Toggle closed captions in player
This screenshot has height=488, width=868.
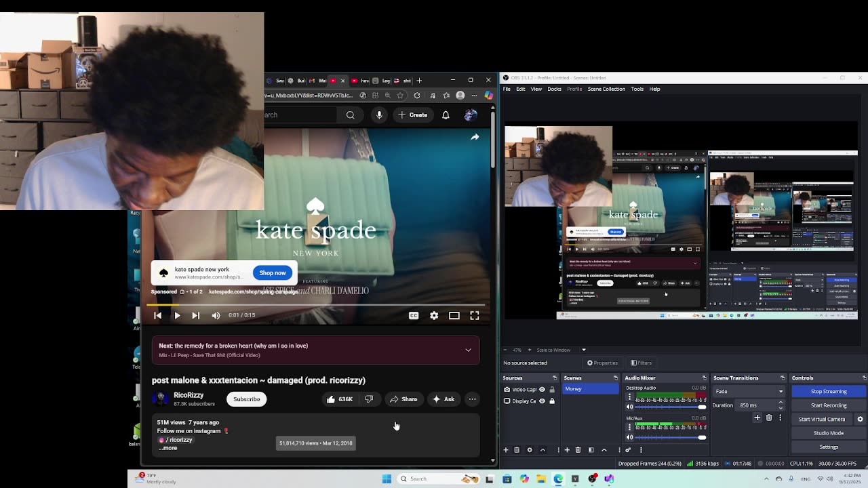(x=414, y=315)
